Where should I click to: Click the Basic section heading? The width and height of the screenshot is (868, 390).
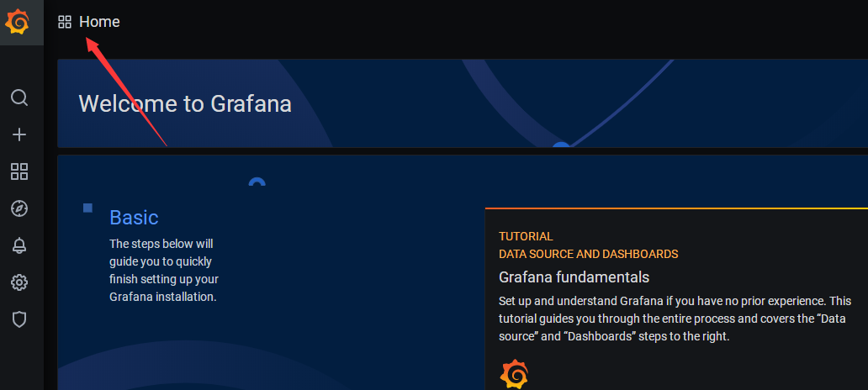[x=134, y=218]
